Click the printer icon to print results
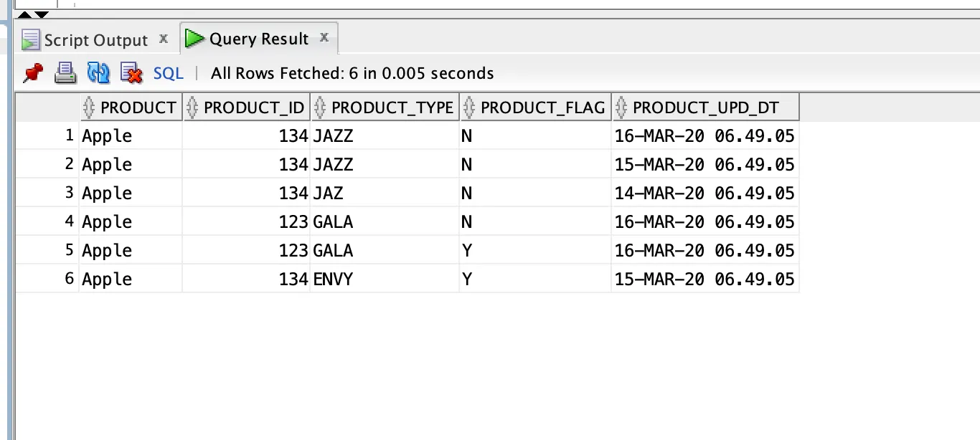 [x=65, y=72]
